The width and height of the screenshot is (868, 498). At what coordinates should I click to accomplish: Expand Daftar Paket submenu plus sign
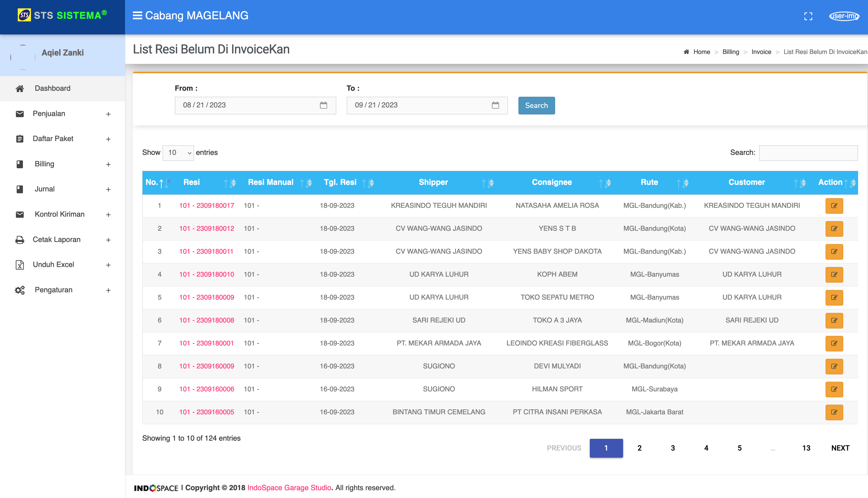[108, 139]
